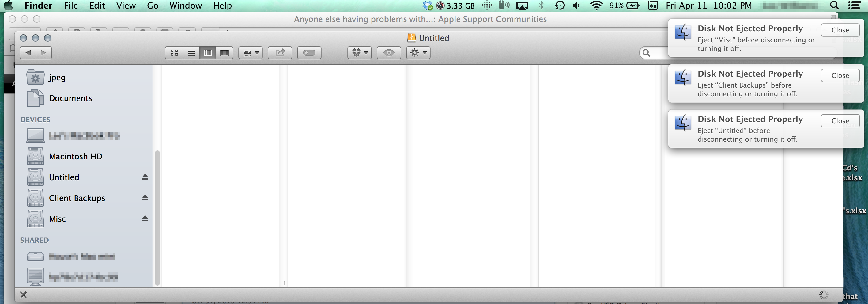Click the Documents file icon

coord(36,98)
